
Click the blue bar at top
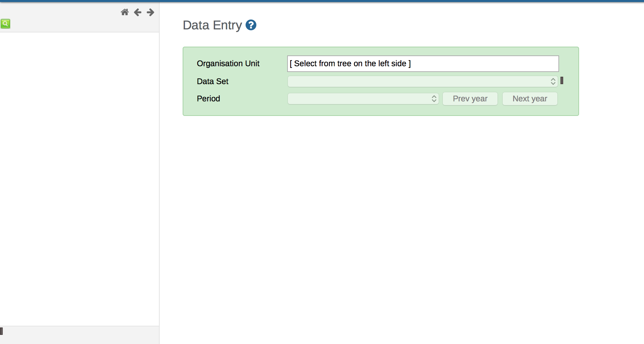tap(322, 1)
